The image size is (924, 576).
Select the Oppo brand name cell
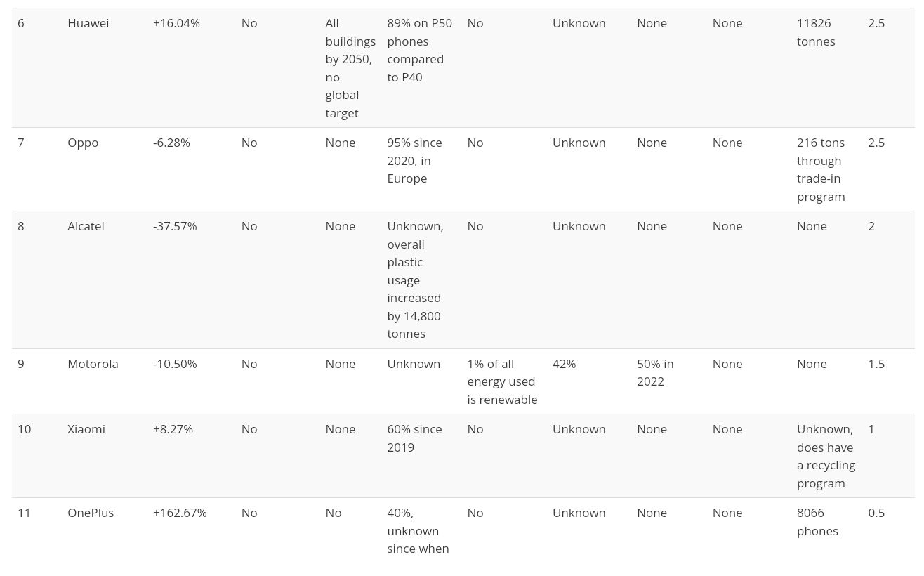click(x=83, y=143)
